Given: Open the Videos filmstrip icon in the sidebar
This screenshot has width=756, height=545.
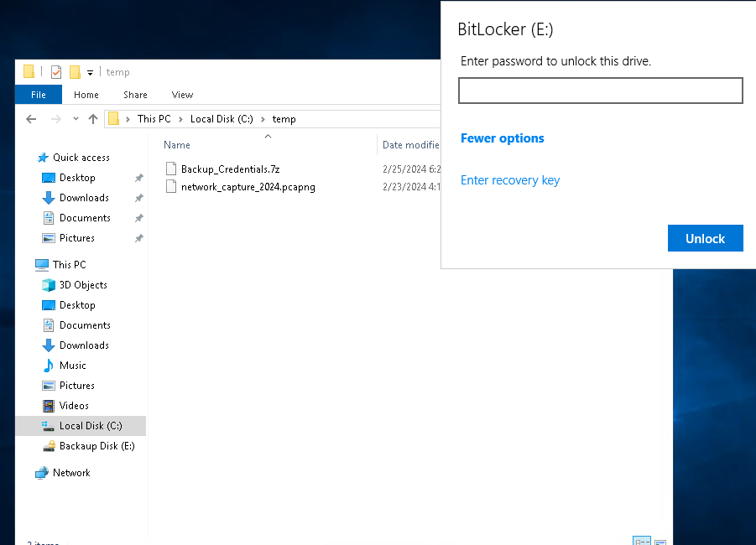Looking at the screenshot, I should point(49,406).
